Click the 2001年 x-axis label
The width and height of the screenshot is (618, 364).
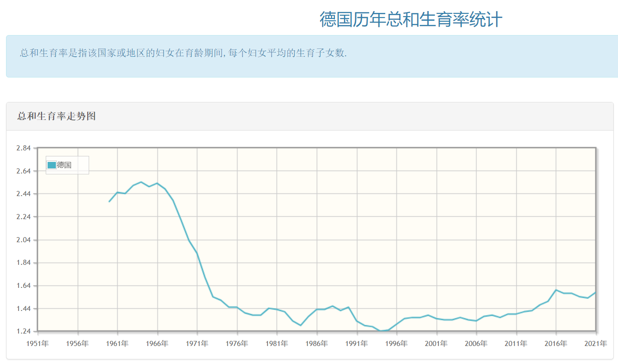click(x=436, y=344)
